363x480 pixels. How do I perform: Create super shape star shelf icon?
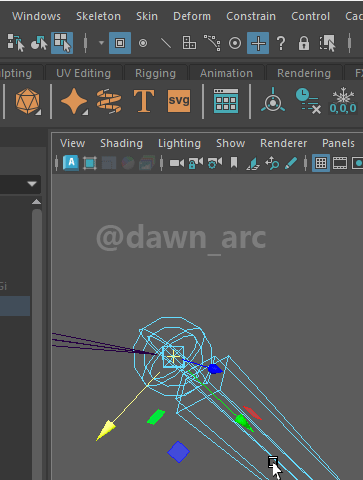coord(74,101)
